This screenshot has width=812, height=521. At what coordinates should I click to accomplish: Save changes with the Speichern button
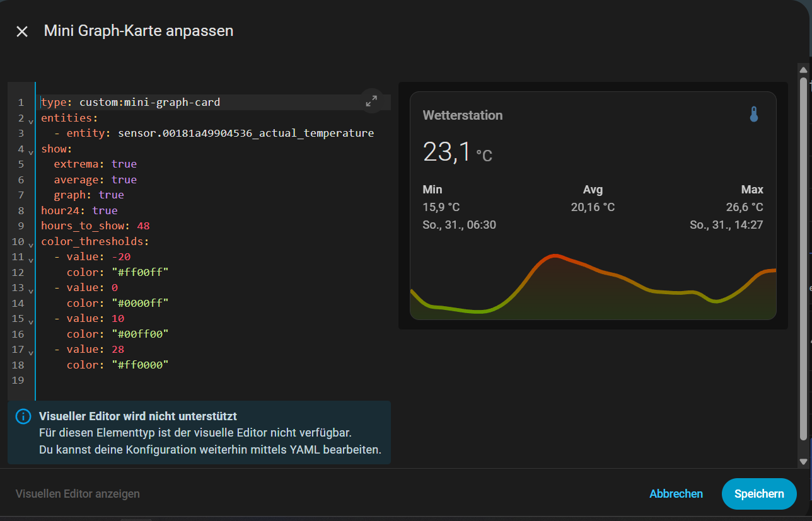coord(758,494)
